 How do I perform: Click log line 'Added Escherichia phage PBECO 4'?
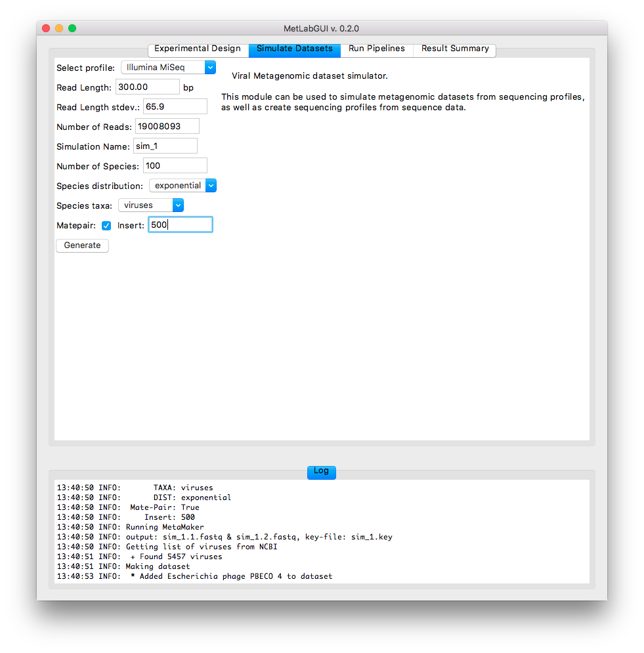point(194,576)
